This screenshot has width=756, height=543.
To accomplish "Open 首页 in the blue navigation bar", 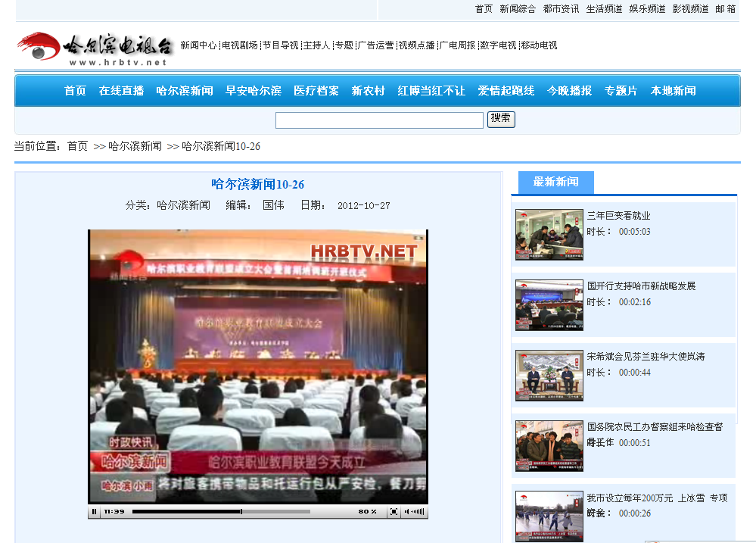I will pos(75,91).
